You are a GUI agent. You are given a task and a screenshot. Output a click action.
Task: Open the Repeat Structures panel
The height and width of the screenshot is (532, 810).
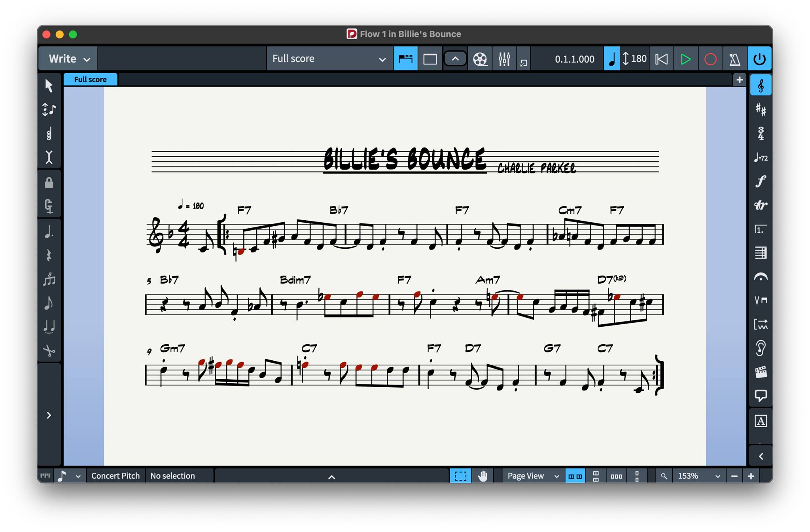761,229
